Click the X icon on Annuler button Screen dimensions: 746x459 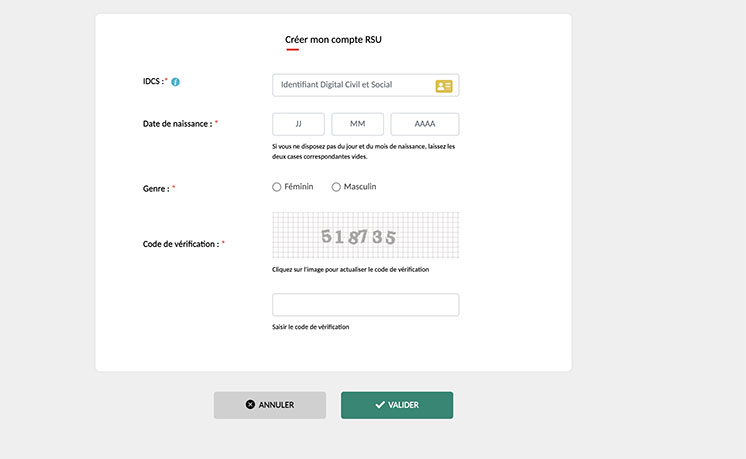[x=250, y=404]
